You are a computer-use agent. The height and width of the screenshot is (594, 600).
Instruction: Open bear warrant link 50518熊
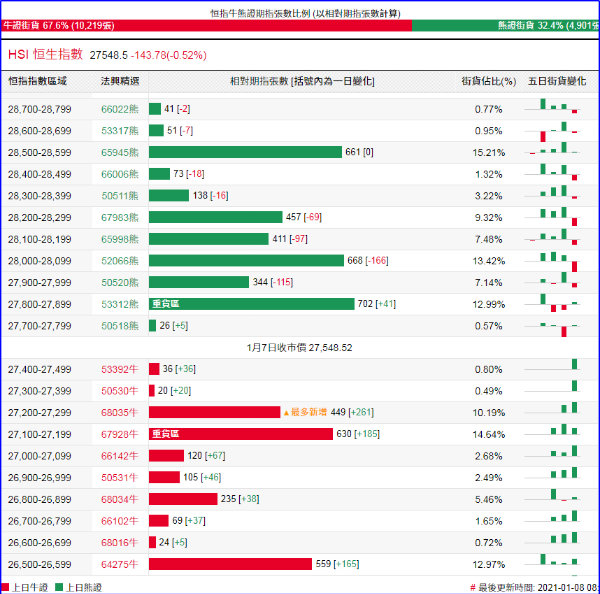pyautogui.click(x=120, y=326)
